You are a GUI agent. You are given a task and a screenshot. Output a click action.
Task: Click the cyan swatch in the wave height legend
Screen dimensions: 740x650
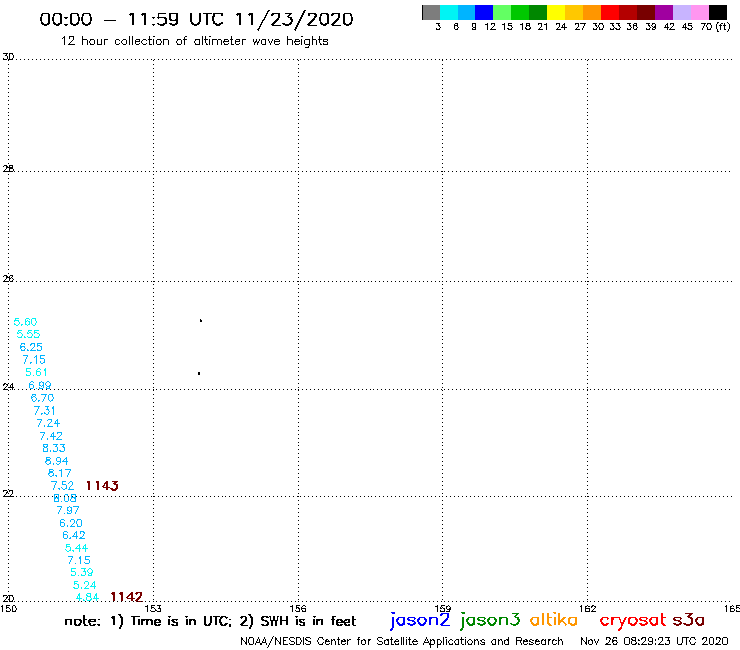click(x=449, y=12)
